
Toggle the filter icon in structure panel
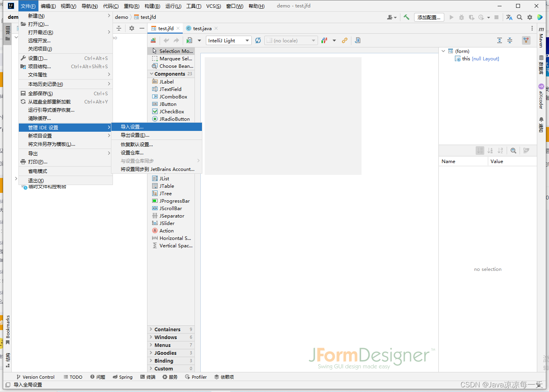click(x=526, y=40)
